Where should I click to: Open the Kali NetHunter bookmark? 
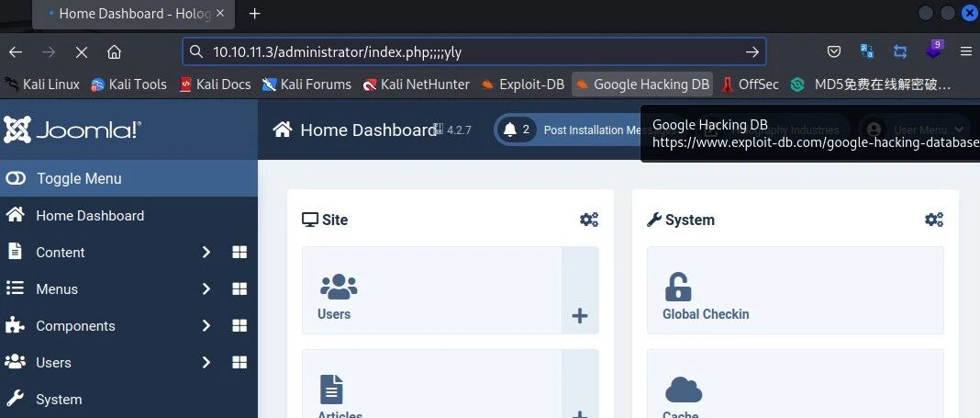pos(417,85)
